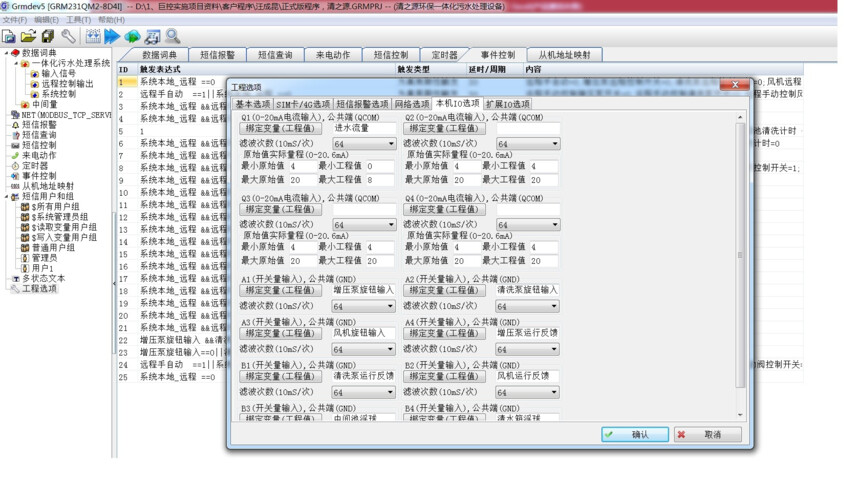Click scrollbar down arrow in dialog
Screen dimensions: 860x499
(740, 415)
